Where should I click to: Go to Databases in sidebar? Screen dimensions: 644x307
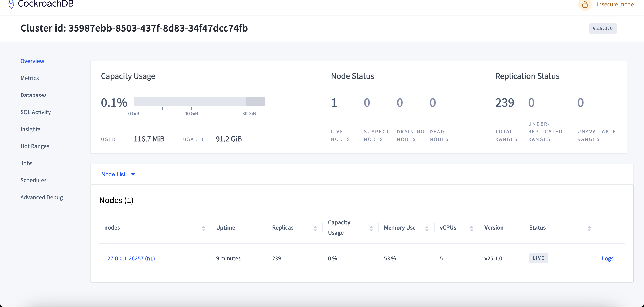point(33,95)
